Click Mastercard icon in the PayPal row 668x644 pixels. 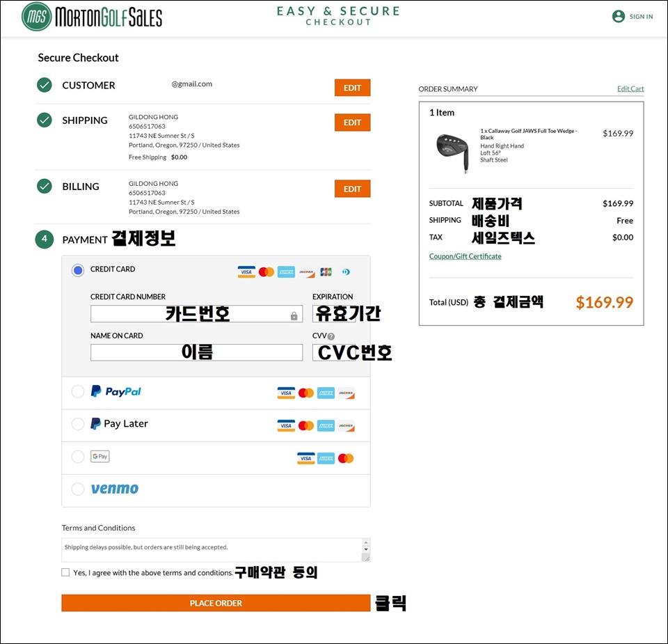(x=306, y=393)
